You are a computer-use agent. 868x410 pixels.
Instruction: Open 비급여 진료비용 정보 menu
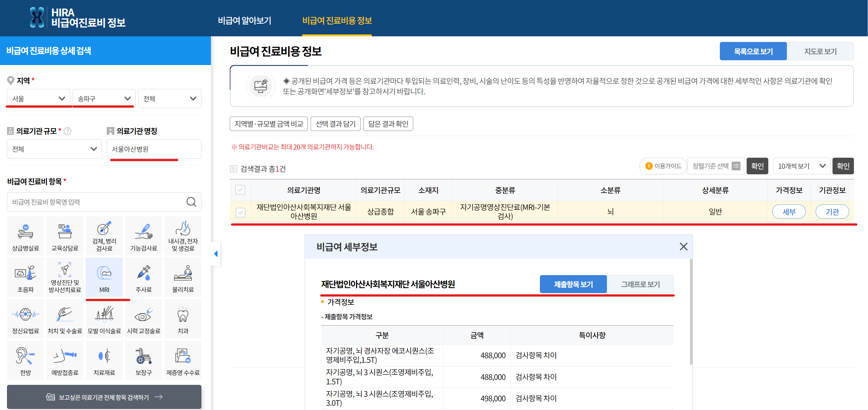tap(337, 21)
